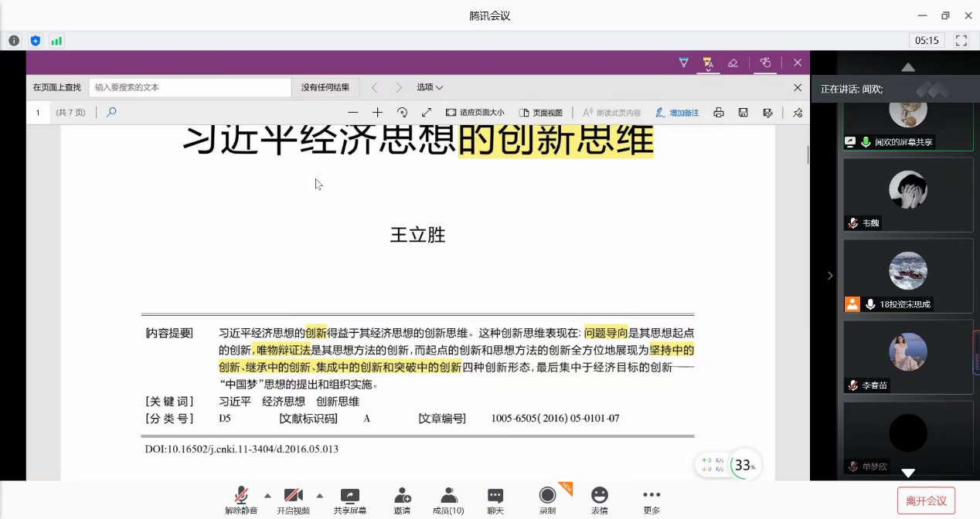Open audio options arrow beside microphone
The width and height of the screenshot is (980, 519).
pos(267,495)
